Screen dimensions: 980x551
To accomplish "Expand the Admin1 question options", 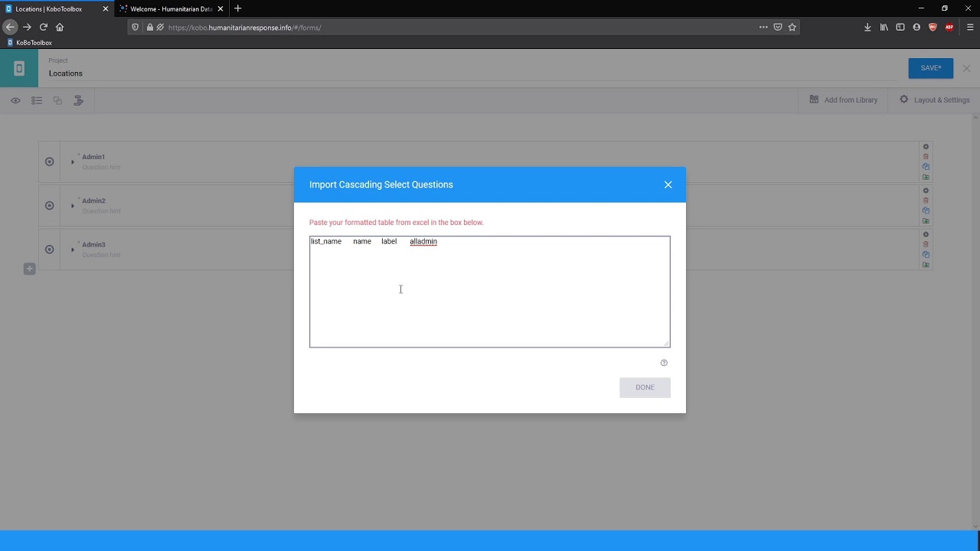I will pos(73,161).
